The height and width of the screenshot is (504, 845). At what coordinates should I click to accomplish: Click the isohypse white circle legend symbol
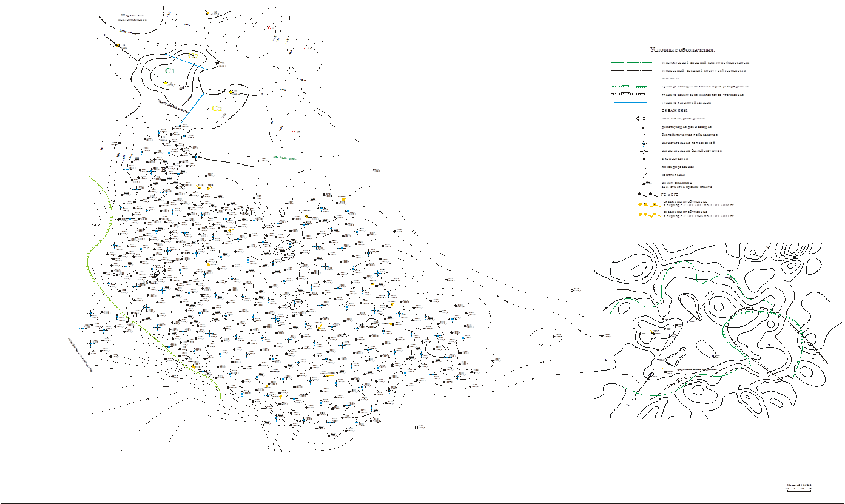[x=631, y=79]
